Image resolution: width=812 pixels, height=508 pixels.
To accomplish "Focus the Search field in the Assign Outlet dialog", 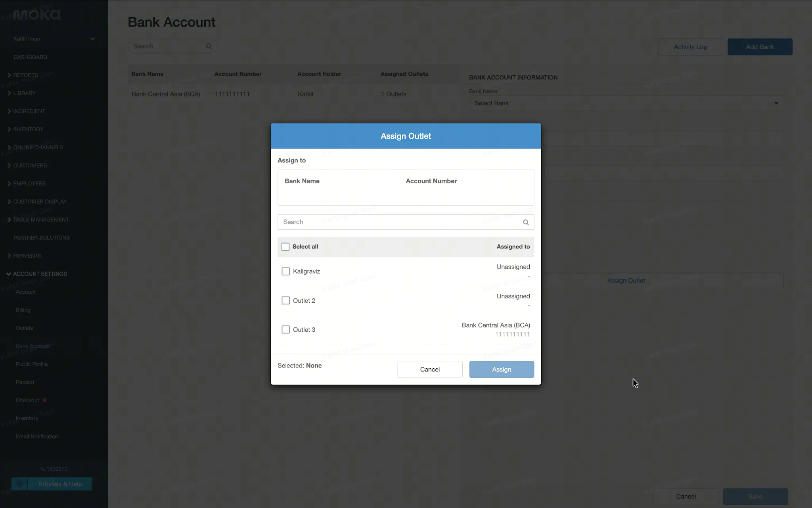I will tap(406, 222).
